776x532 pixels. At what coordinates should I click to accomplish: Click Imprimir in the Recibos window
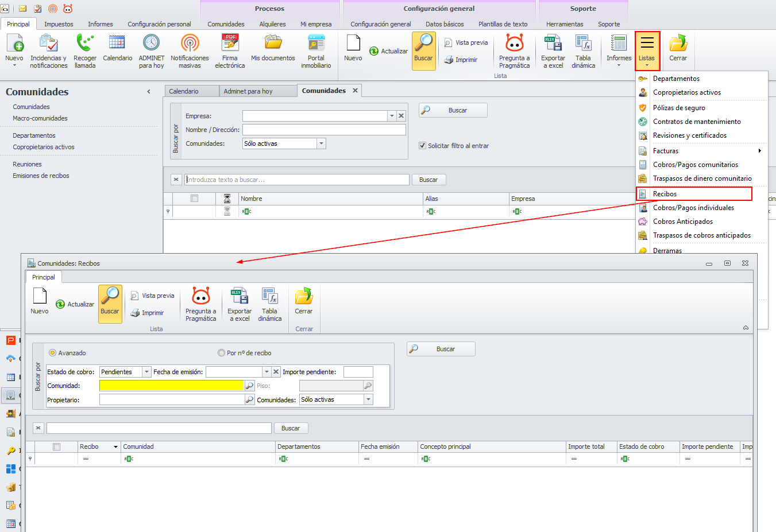click(x=147, y=313)
